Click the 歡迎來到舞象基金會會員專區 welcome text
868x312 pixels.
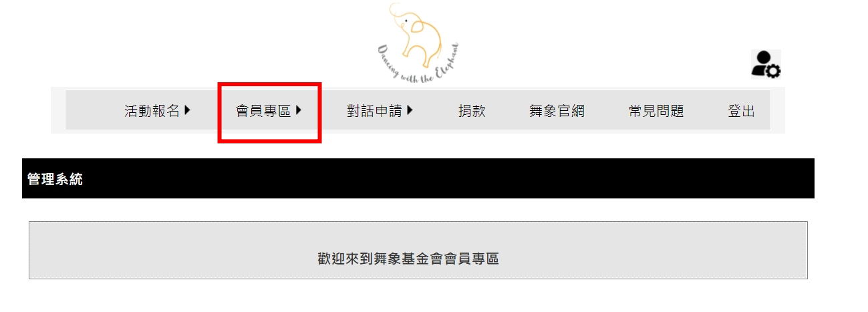point(408,259)
